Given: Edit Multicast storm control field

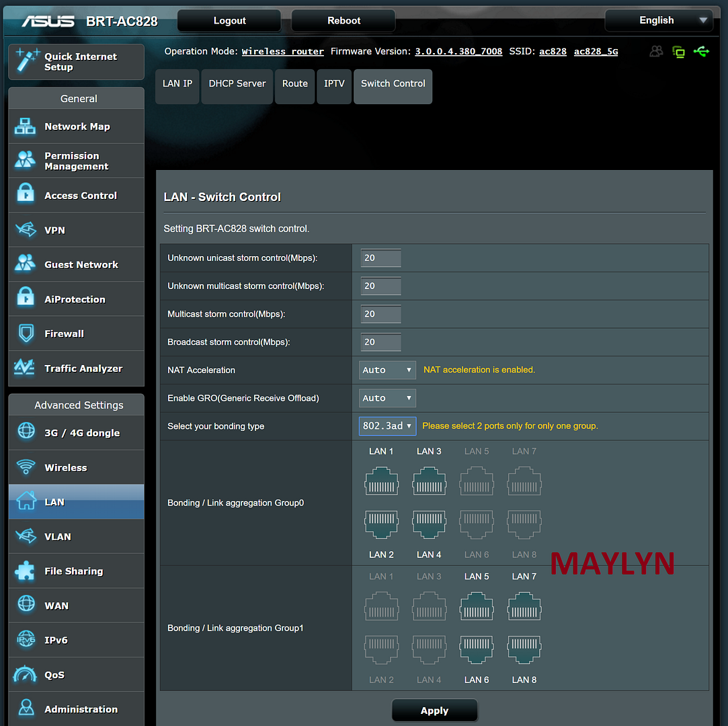Looking at the screenshot, I should point(380,314).
